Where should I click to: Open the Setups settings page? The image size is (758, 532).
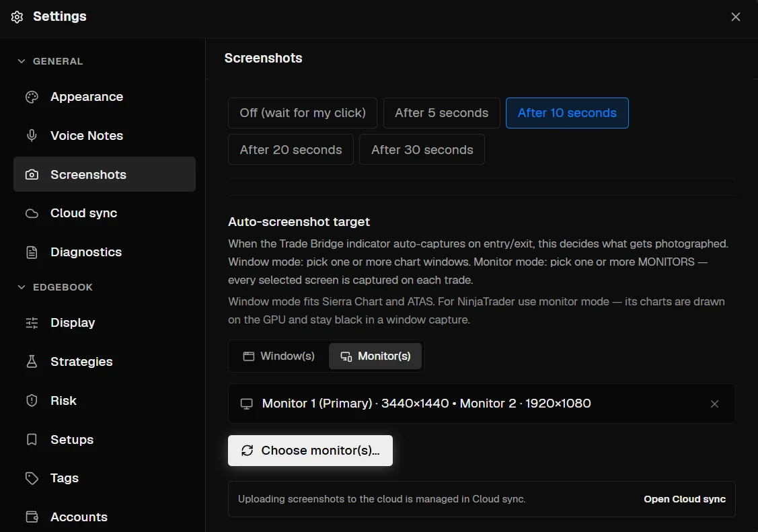tap(104, 439)
